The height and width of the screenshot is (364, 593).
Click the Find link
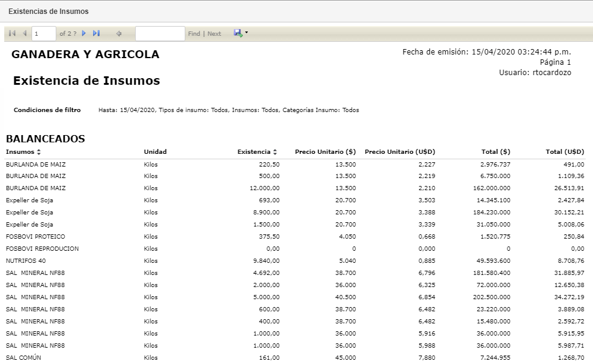pos(194,34)
